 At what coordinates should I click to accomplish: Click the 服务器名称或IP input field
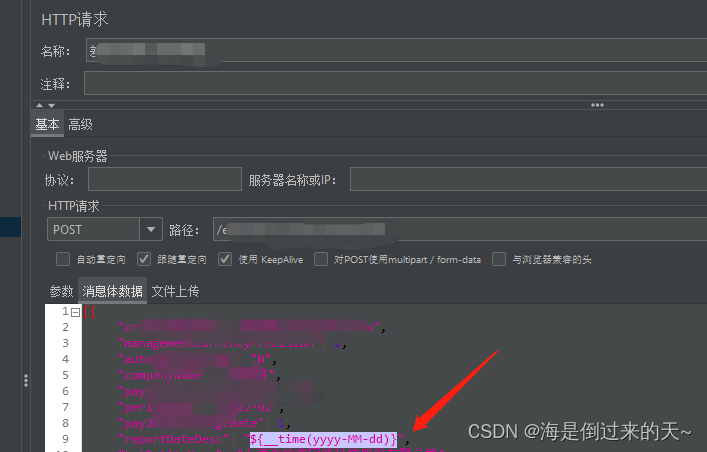528,179
